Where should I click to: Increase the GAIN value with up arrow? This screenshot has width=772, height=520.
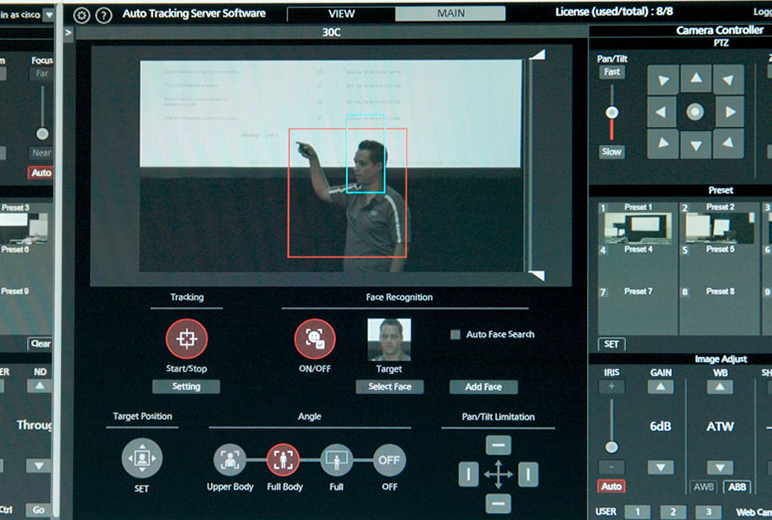[x=660, y=387]
